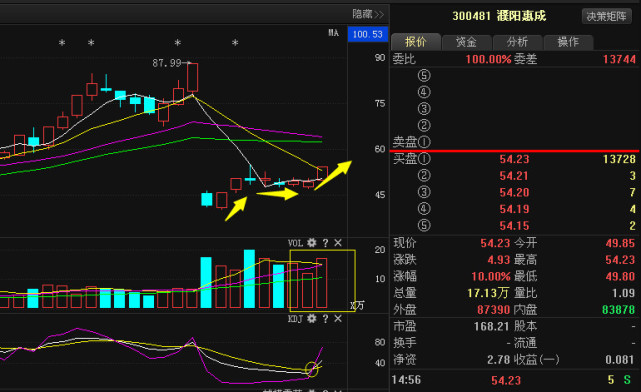Switch to the 报价 tab
The width and height of the screenshot is (641, 392).
(416, 42)
